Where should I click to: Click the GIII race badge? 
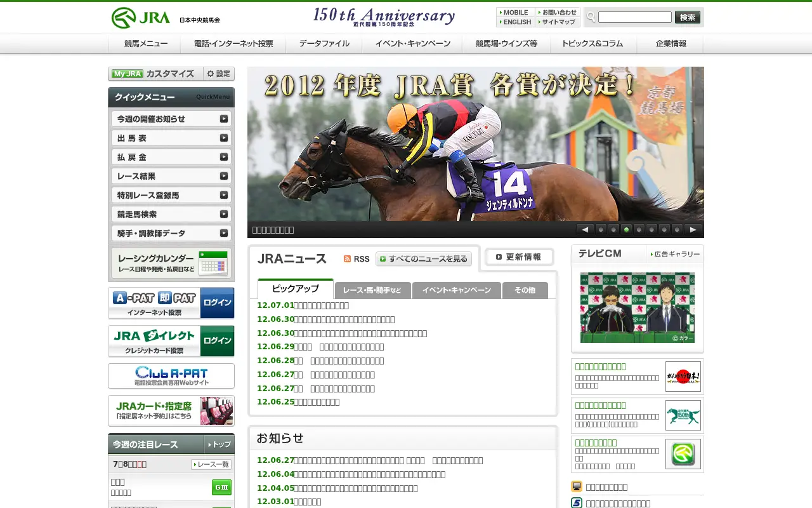coord(221,488)
